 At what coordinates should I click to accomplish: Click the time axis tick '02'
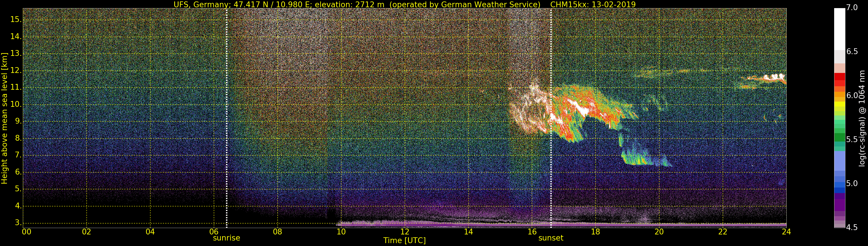[87, 232]
